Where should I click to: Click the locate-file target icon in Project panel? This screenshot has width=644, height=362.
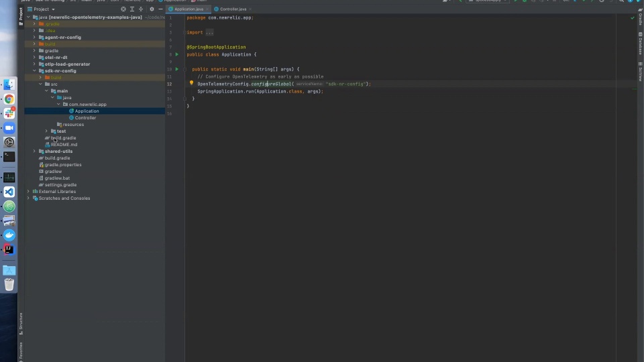123,9
